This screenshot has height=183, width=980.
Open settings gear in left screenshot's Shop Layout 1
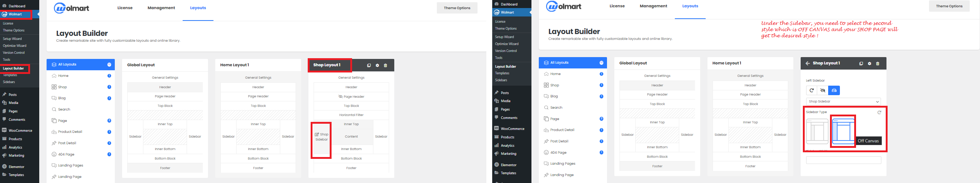(377, 65)
